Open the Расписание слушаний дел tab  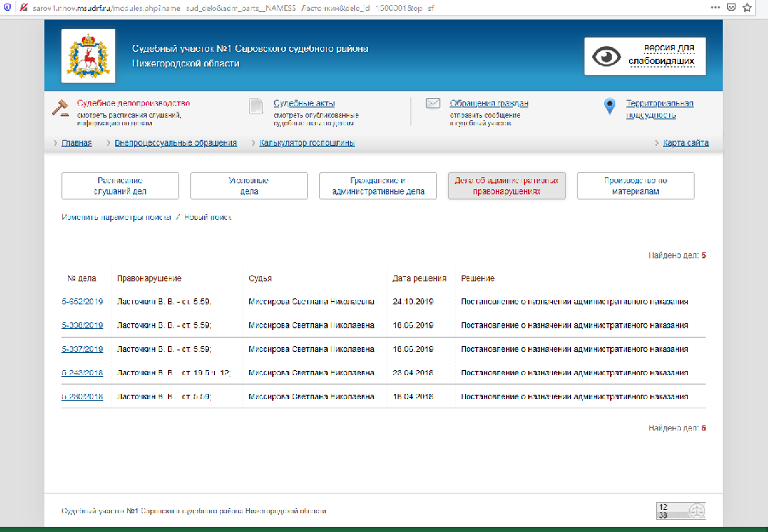tap(120, 186)
